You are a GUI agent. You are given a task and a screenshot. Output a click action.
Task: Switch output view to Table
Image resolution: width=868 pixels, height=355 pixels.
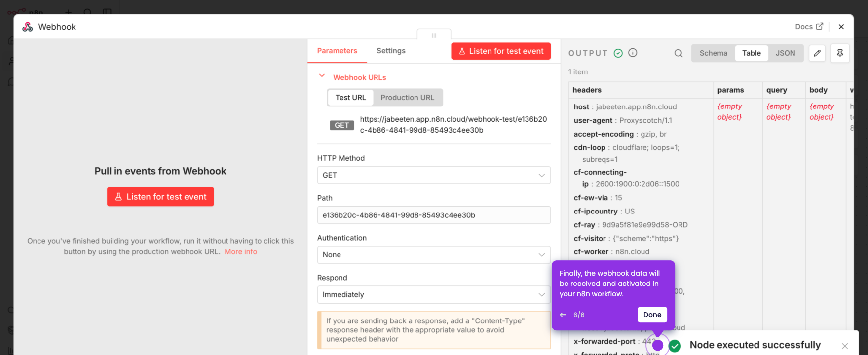751,53
